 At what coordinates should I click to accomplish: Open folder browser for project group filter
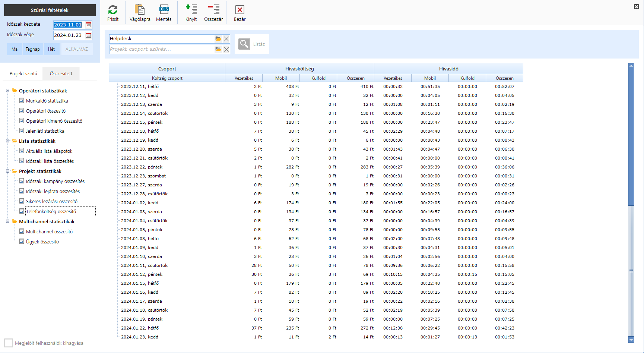coord(218,49)
